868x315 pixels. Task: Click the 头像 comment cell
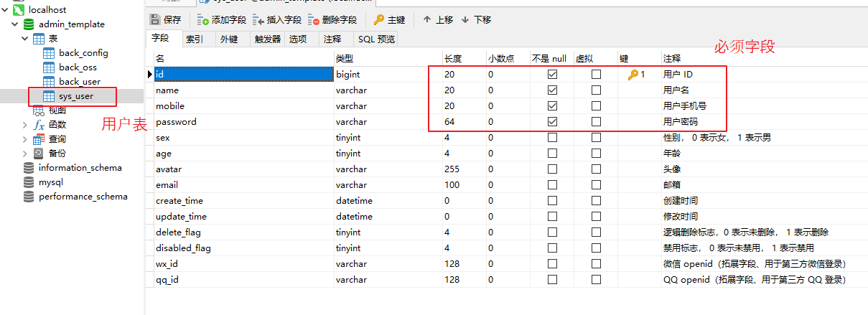point(672,169)
